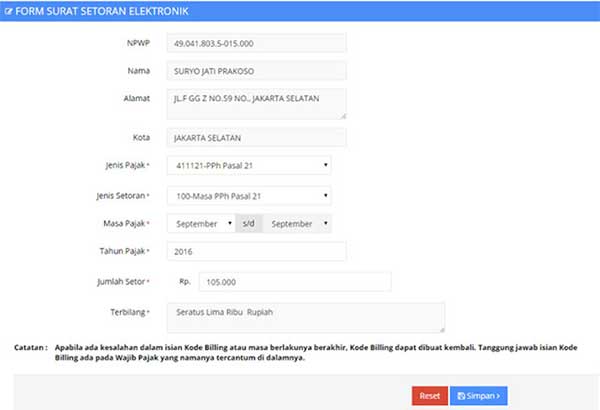Click the Jenis Setoran label
The width and height of the screenshot is (600, 410).
(x=123, y=196)
